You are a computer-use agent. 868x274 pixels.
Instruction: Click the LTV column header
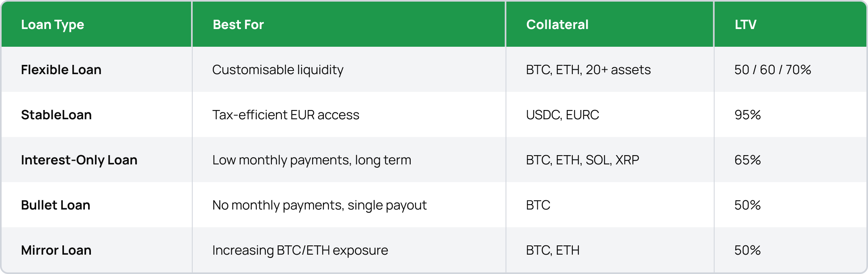pyautogui.click(x=745, y=25)
